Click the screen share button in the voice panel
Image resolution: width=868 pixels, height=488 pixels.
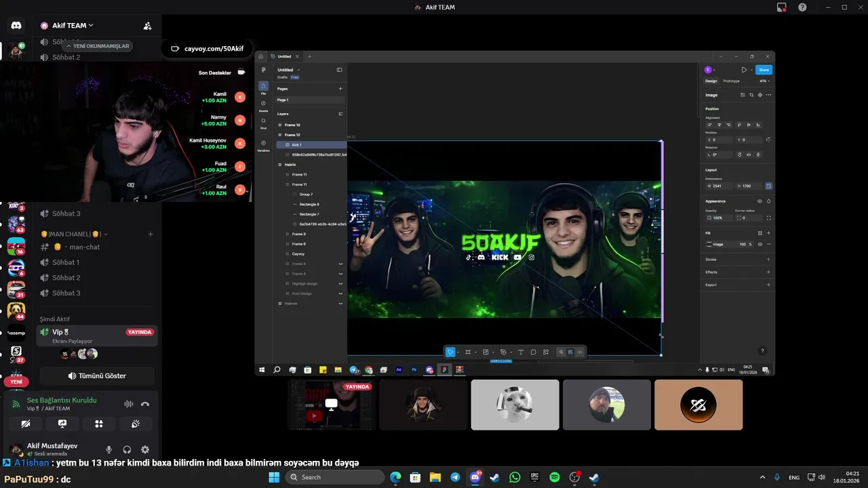pos(62,424)
